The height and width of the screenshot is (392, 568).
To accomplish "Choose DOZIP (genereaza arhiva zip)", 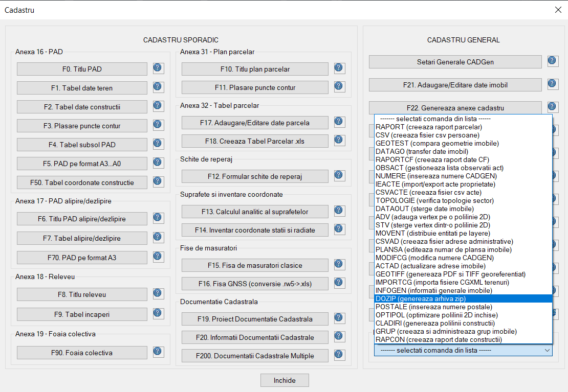I will click(x=463, y=298).
